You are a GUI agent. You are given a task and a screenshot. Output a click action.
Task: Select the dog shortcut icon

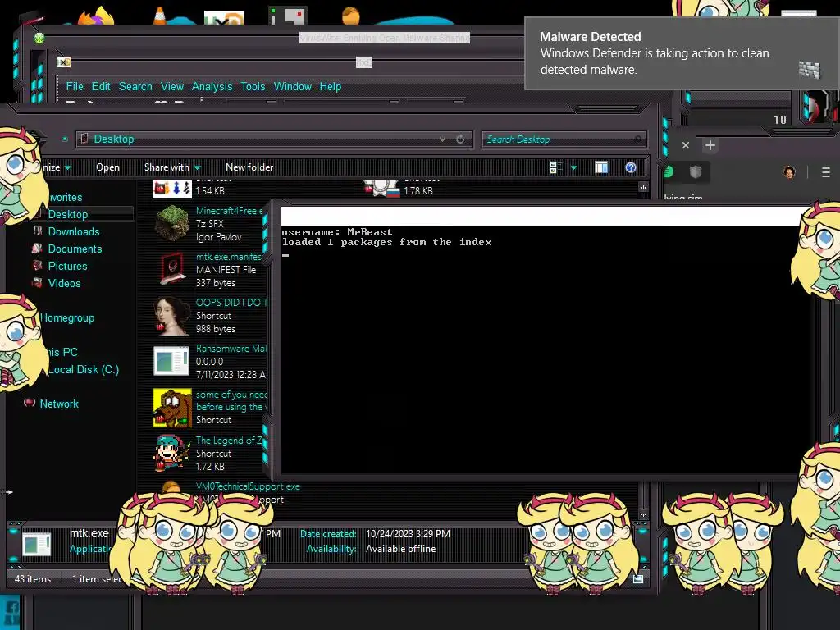[x=172, y=408]
